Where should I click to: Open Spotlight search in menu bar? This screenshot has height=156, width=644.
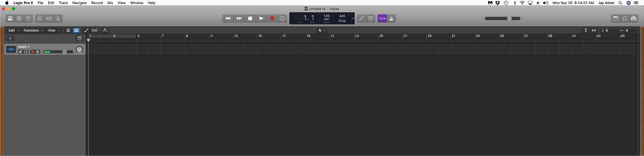coord(620,3)
